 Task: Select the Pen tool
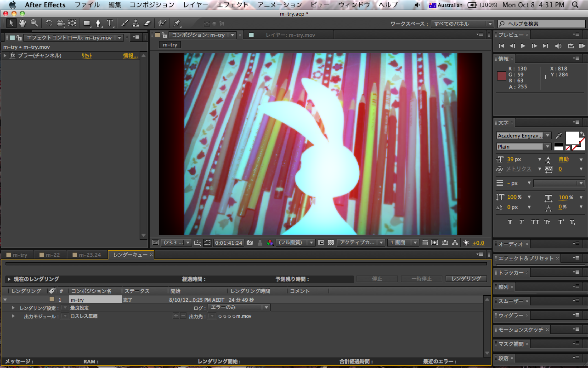(x=98, y=23)
